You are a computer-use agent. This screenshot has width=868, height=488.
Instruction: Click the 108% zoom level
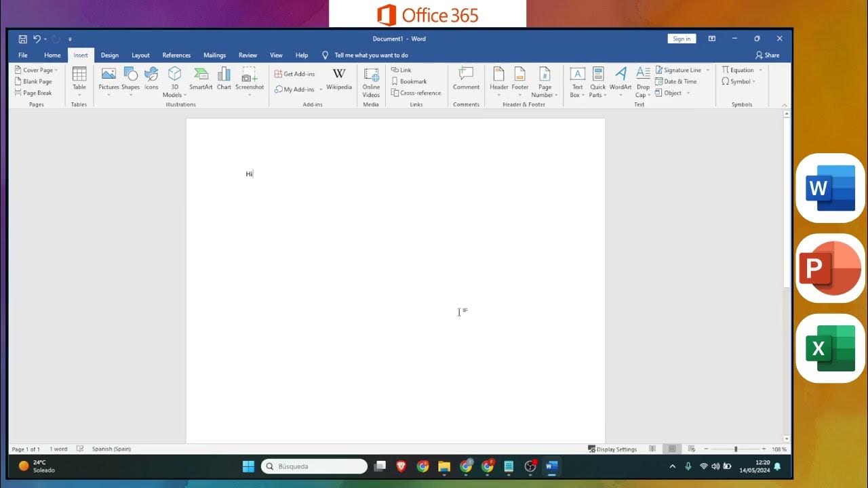779,449
